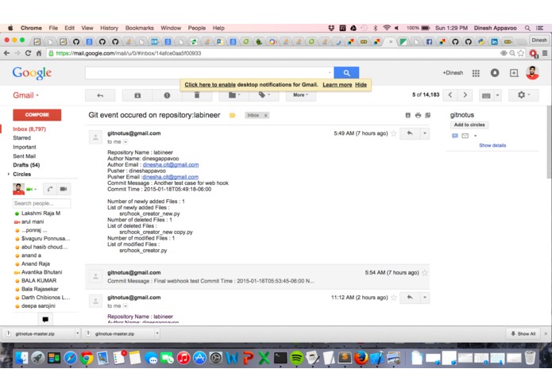Open more options for 11:12 AM message

[425, 298]
